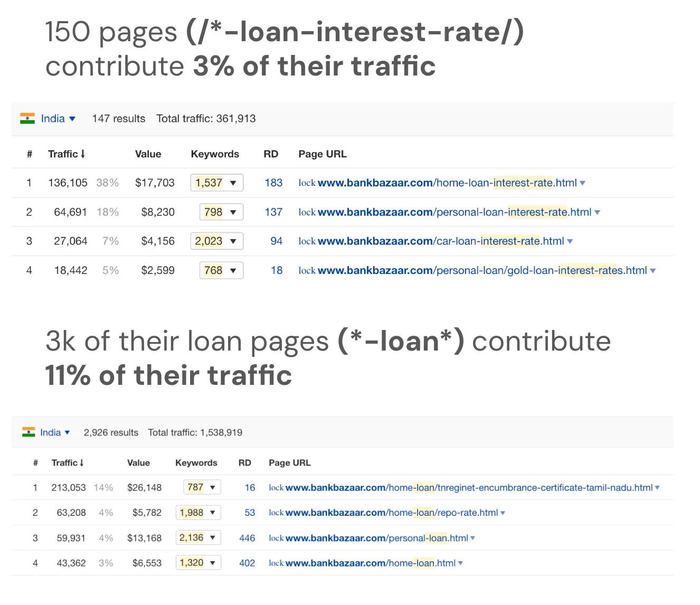Click the 27,064 traffic value
700x605 pixels.
pyautogui.click(x=70, y=241)
